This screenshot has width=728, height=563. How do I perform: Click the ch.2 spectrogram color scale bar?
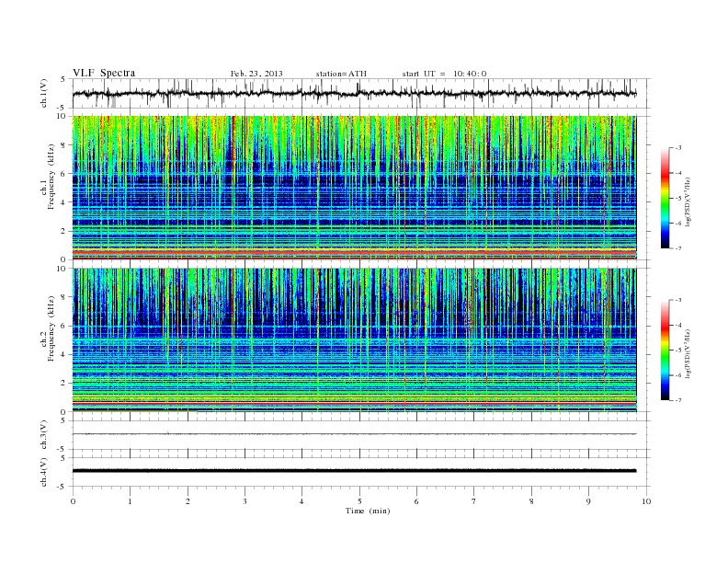665,350
